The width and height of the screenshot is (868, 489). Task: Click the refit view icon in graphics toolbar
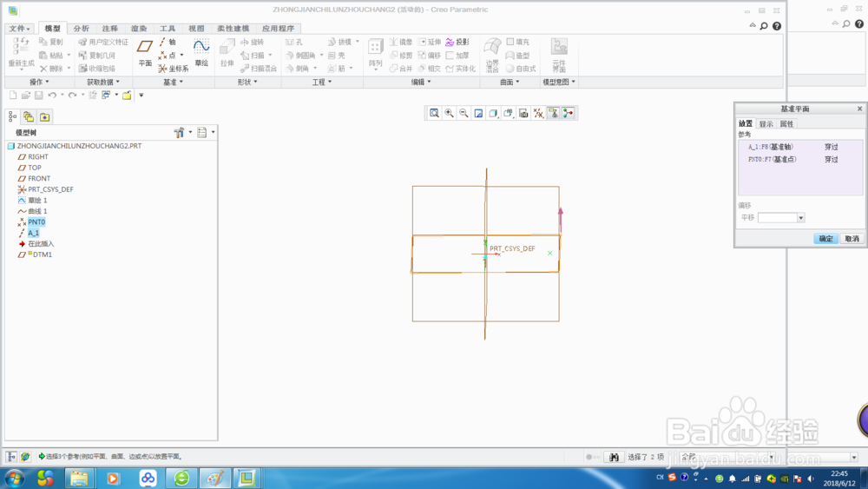tap(435, 114)
